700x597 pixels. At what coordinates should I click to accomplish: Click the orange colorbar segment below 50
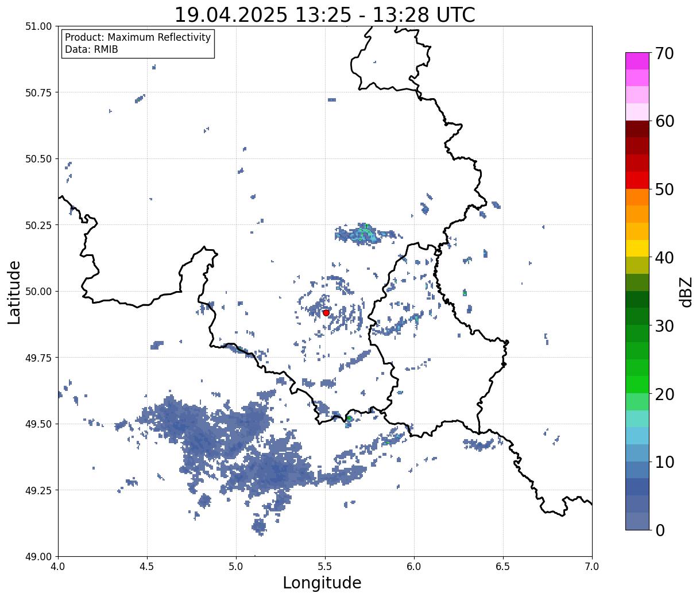click(x=637, y=197)
